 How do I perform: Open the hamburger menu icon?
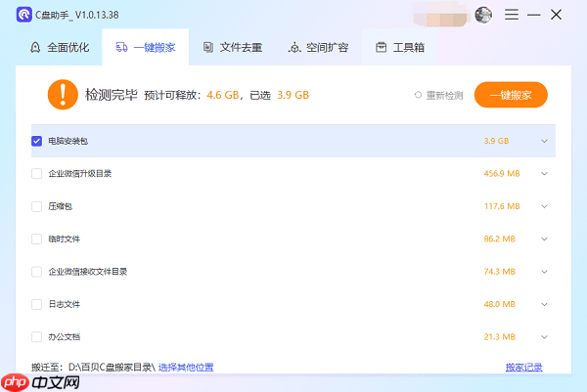click(x=512, y=15)
